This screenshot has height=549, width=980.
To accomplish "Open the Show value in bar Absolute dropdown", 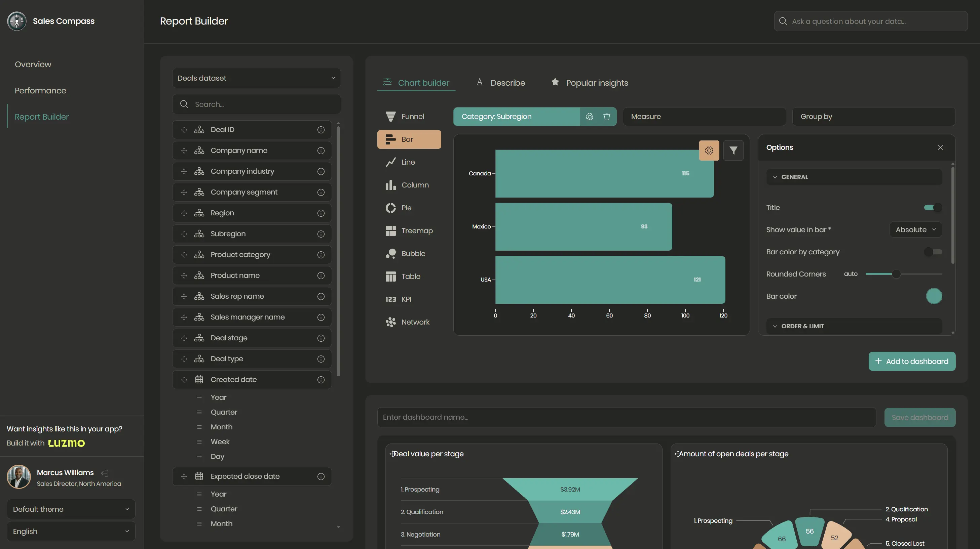I will pyautogui.click(x=915, y=229).
